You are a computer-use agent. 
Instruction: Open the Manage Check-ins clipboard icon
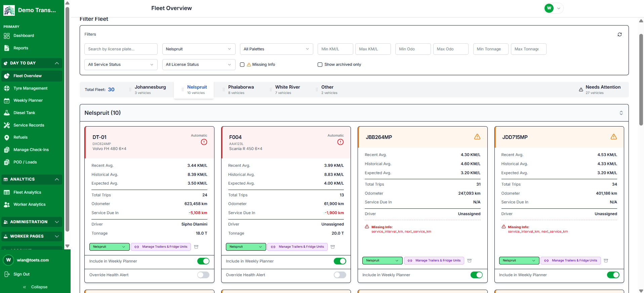pyautogui.click(x=6, y=150)
